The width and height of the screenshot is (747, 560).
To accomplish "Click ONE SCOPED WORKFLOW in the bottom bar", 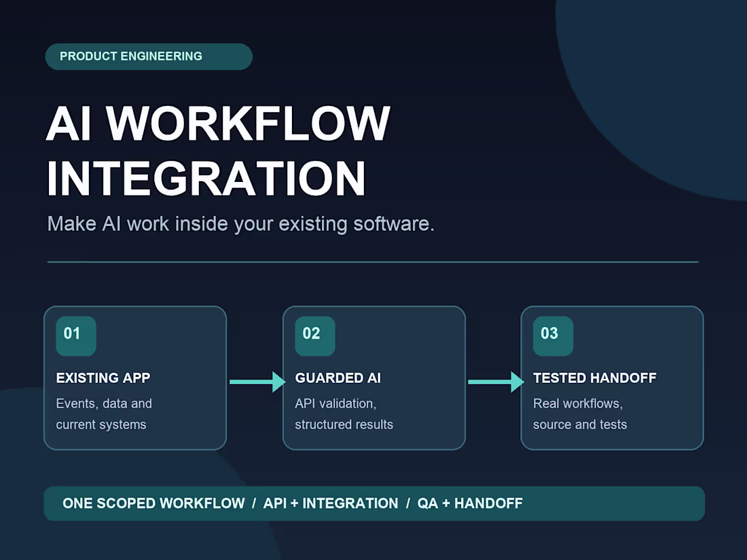I will (x=153, y=504).
